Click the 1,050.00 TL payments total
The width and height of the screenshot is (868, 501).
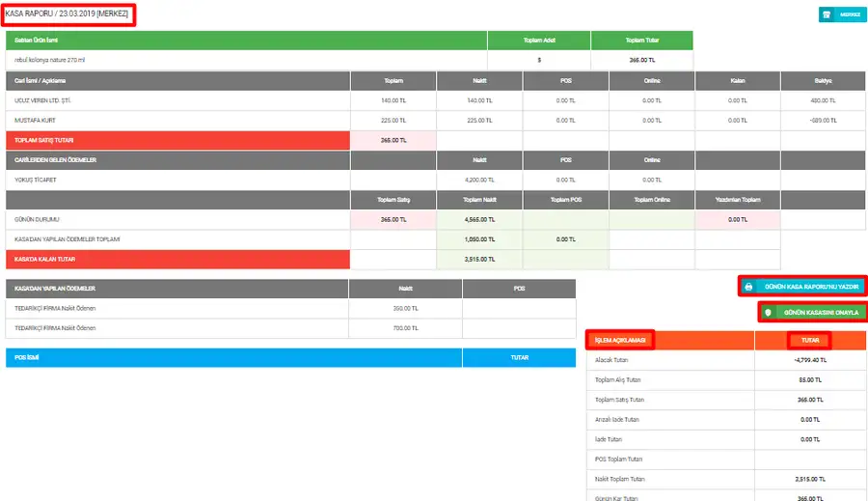[x=479, y=239]
